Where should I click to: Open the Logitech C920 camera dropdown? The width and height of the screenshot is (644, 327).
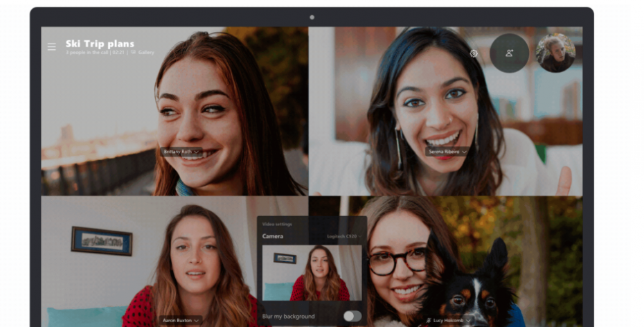click(344, 237)
